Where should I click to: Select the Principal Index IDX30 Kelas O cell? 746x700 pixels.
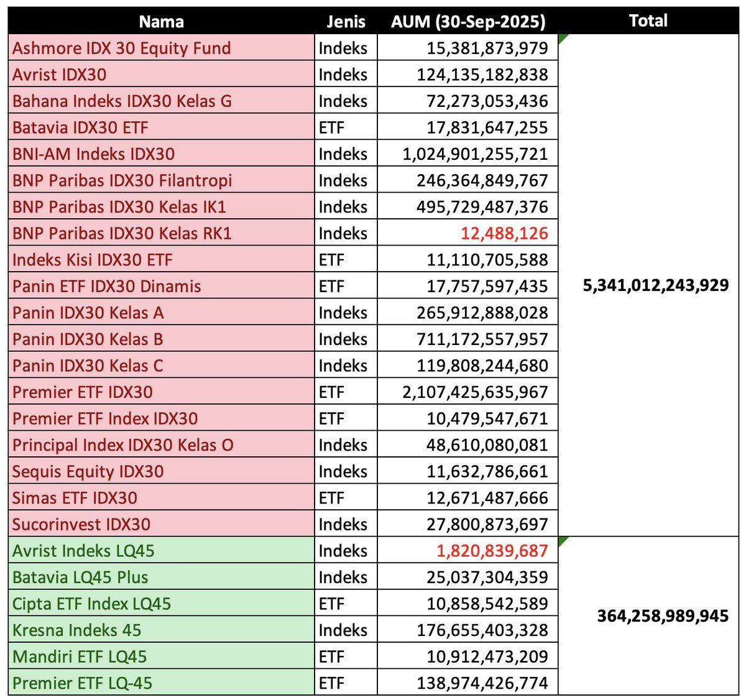point(162,445)
